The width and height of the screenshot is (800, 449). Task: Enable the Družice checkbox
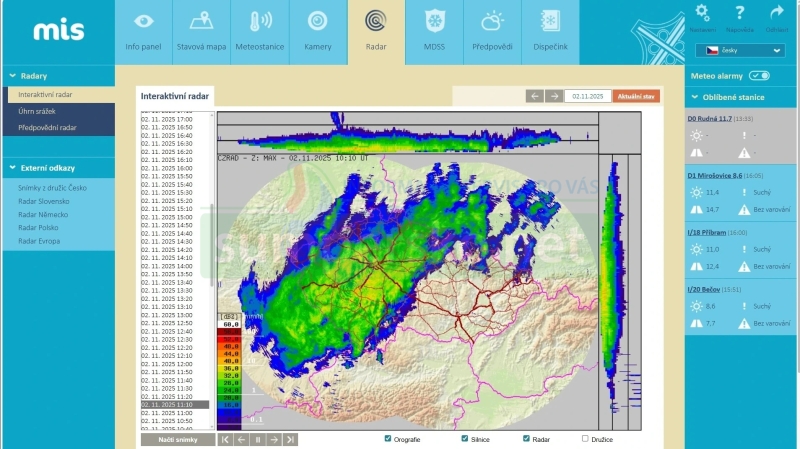[x=585, y=438]
